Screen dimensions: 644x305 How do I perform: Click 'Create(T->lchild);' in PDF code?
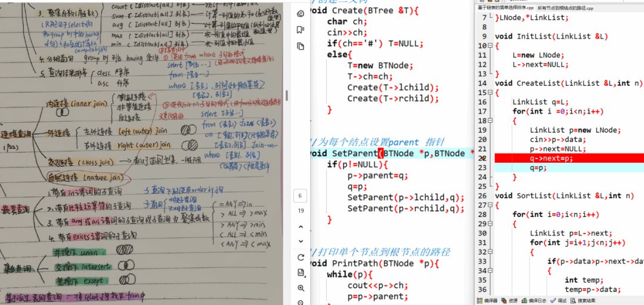(393, 88)
